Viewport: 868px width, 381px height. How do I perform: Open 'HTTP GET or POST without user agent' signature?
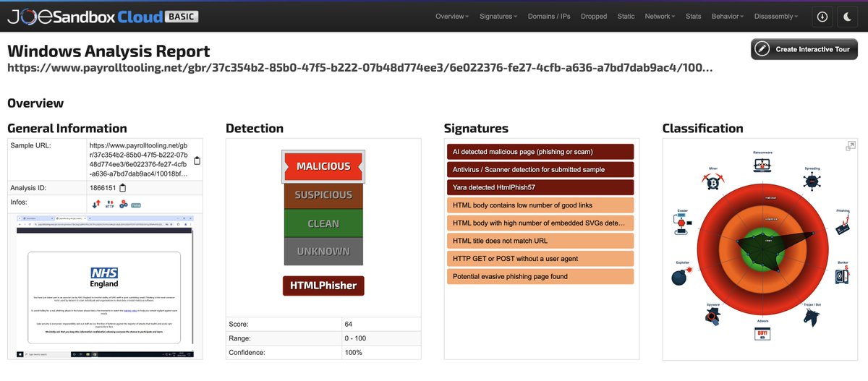(540, 258)
